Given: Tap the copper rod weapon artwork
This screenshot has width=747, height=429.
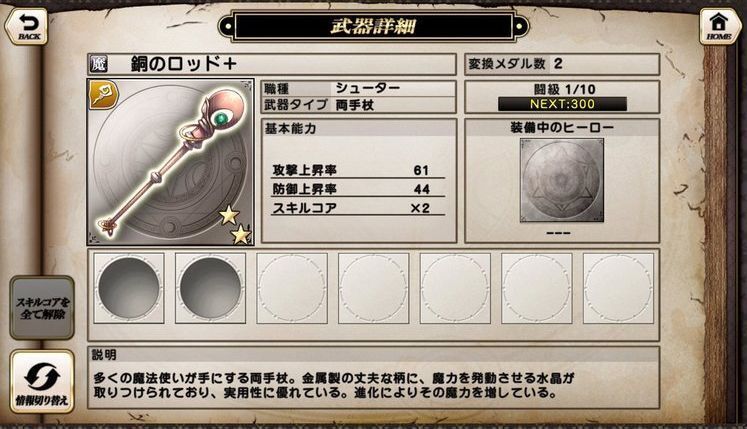Looking at the screenshot, I should pos(170,163).
